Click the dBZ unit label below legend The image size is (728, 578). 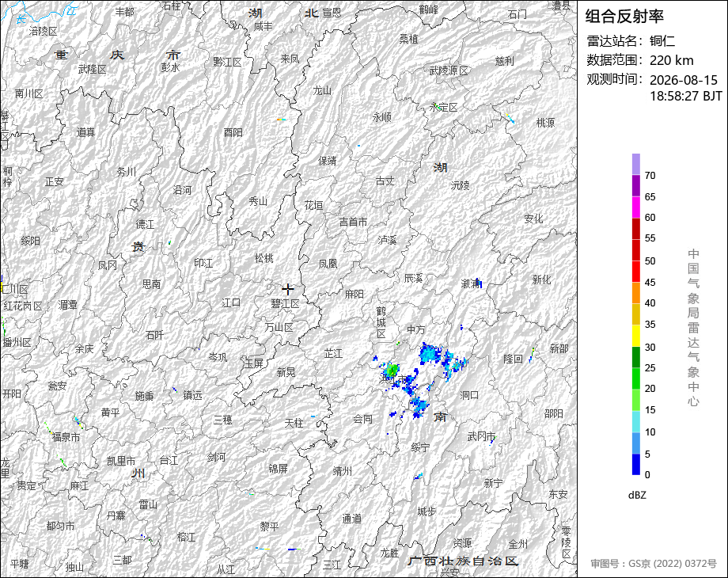pos(637,496)
